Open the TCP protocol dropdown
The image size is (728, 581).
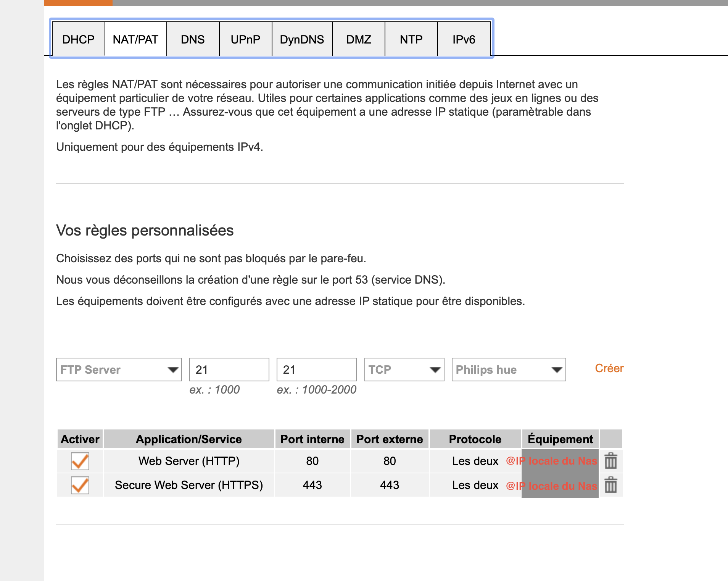point(404,370)
